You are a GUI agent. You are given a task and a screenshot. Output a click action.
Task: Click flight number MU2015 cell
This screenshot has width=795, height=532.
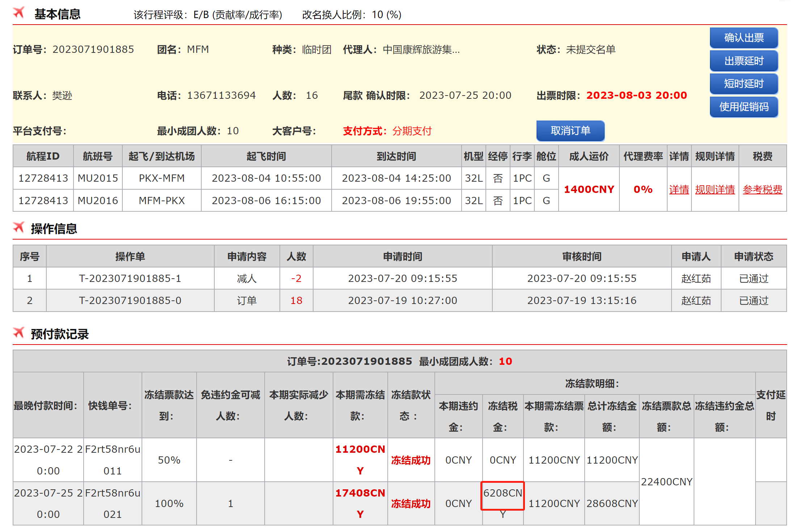click(x=98, y=178)
